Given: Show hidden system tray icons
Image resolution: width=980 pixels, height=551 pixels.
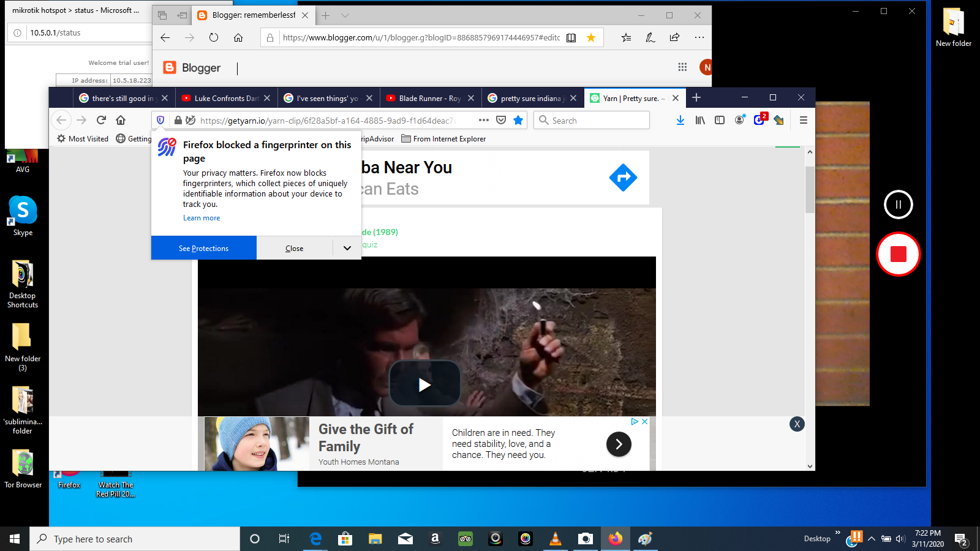Looking at the screenshot, I should [871, 539].
